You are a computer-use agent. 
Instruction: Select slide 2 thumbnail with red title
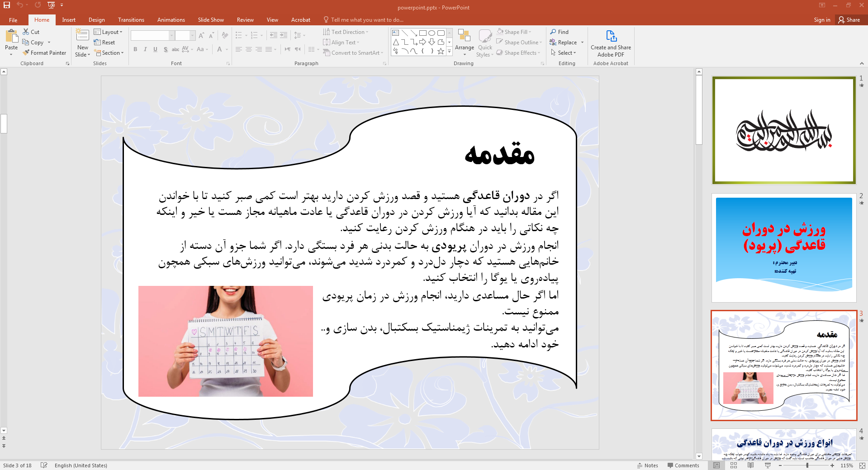click(783, 248)
